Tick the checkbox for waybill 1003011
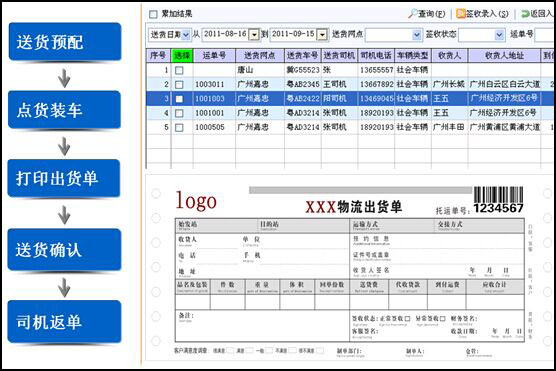Viewport: 556px width, 371px height. (x=179, y=84)
